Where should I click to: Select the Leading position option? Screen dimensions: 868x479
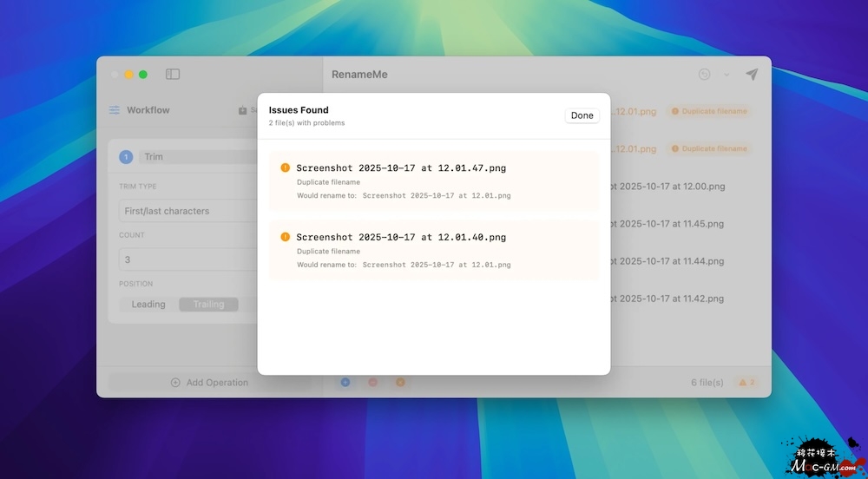(x=148, y=305)
